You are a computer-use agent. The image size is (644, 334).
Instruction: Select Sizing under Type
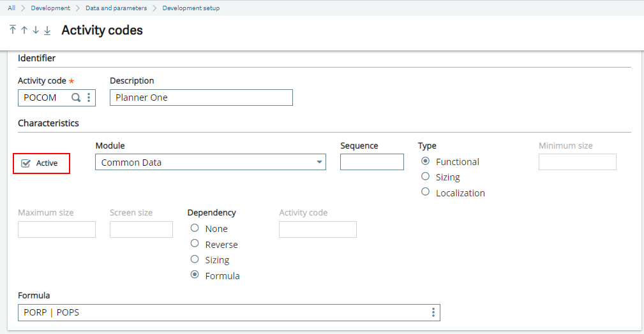pyautogui.click(x=426, y=177)
